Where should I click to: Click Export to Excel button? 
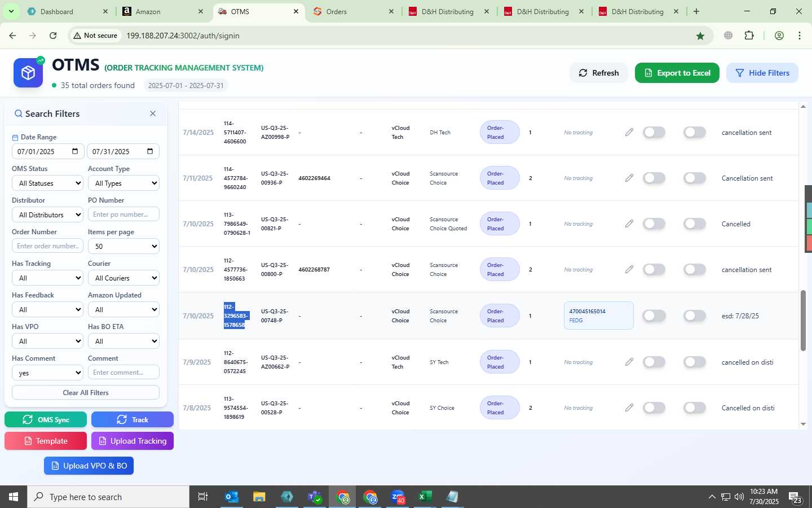click(x=677, y=73)
